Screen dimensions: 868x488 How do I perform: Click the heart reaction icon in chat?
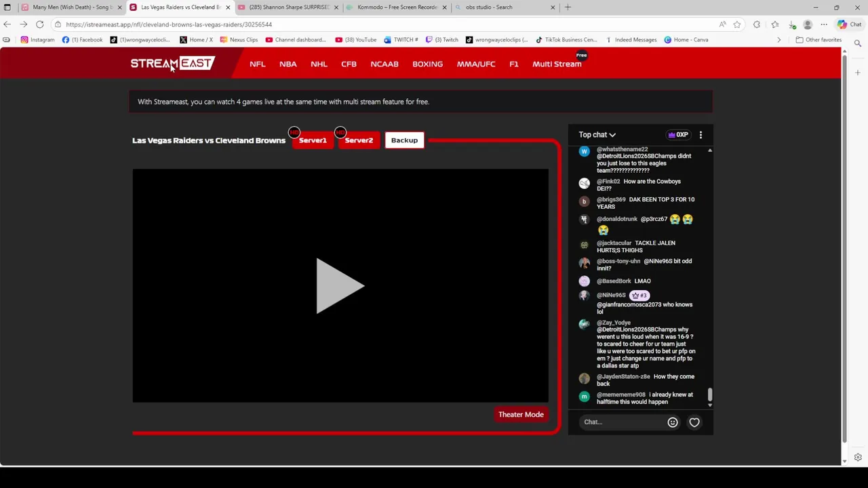tap(694, 422)
